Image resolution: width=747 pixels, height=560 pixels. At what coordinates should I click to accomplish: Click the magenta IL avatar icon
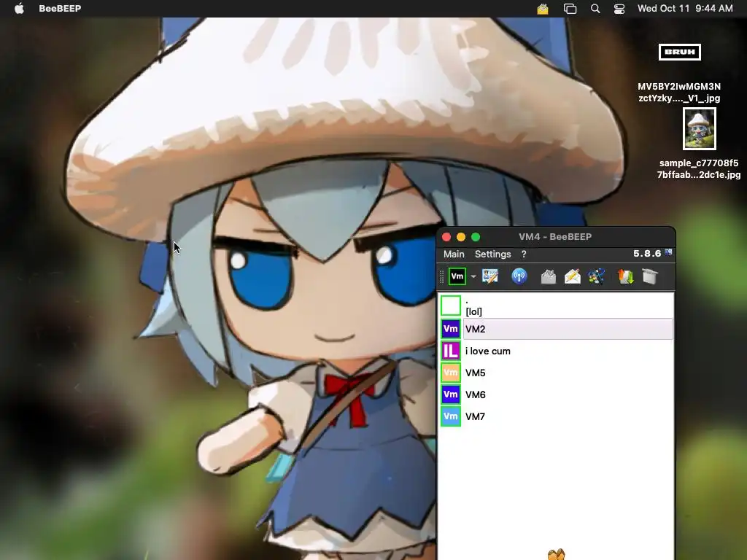450,351
